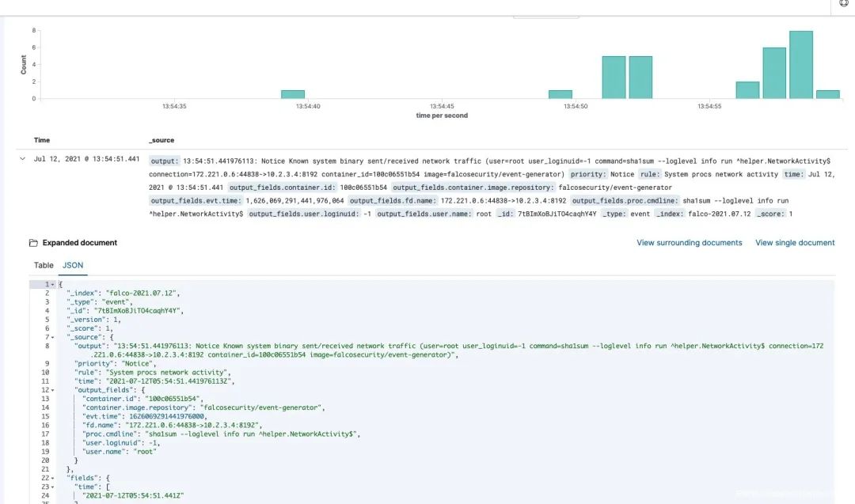Click output_fields.proc.cmdline: field label
Image resolution: width=855 pixels, height=504 pixels.
click(624, 200)
